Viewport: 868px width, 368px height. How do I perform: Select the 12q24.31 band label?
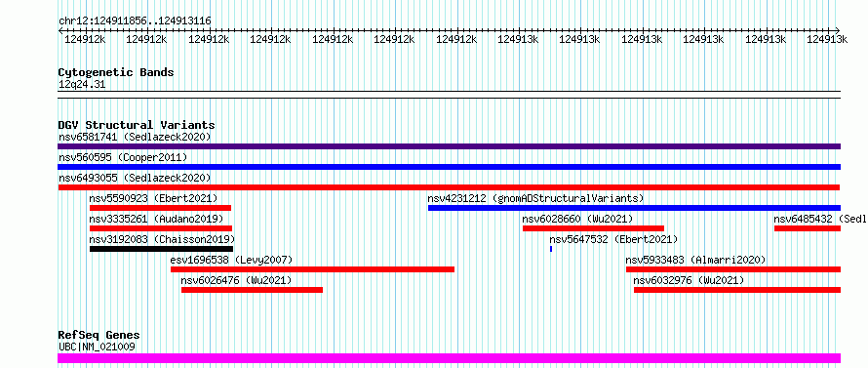pos(82,85)
